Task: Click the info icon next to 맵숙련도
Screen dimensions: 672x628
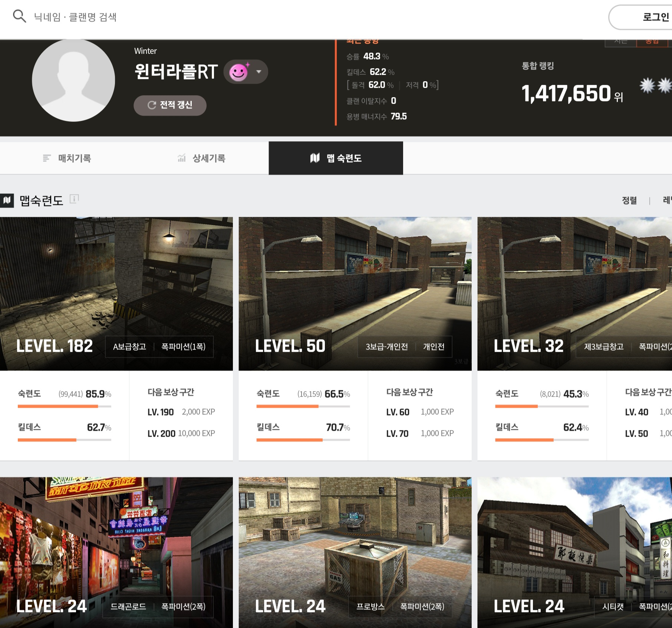Action: point(74,199)
